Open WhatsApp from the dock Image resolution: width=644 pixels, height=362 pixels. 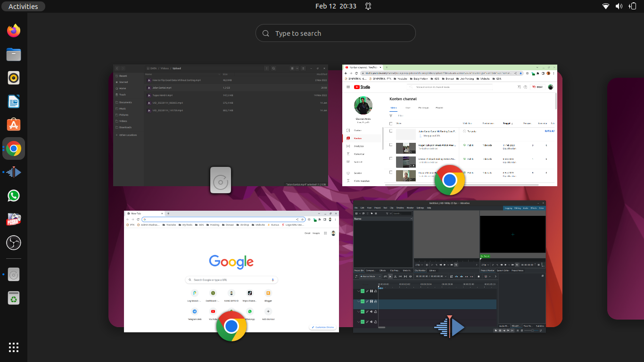click(14, 196)
